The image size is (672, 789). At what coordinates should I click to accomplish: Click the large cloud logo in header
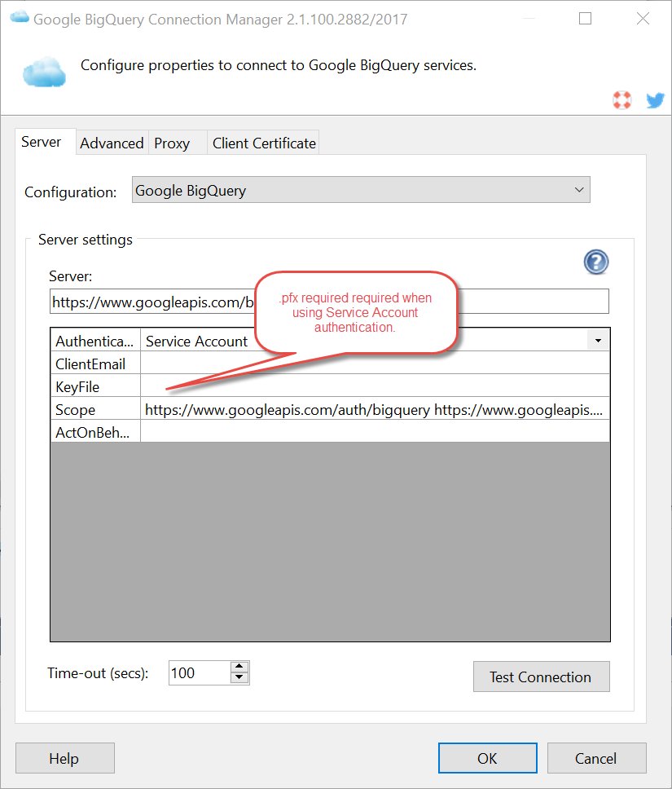tap(44, 72)
